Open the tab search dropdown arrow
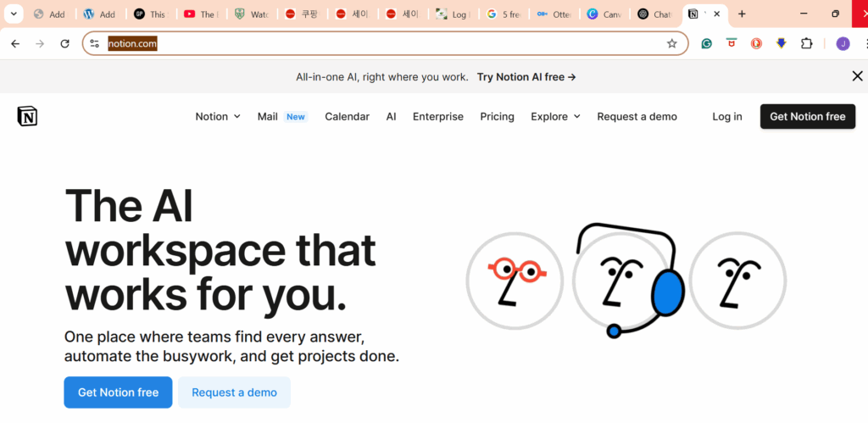This screenshot has width=868, height=423. (14, 14)
